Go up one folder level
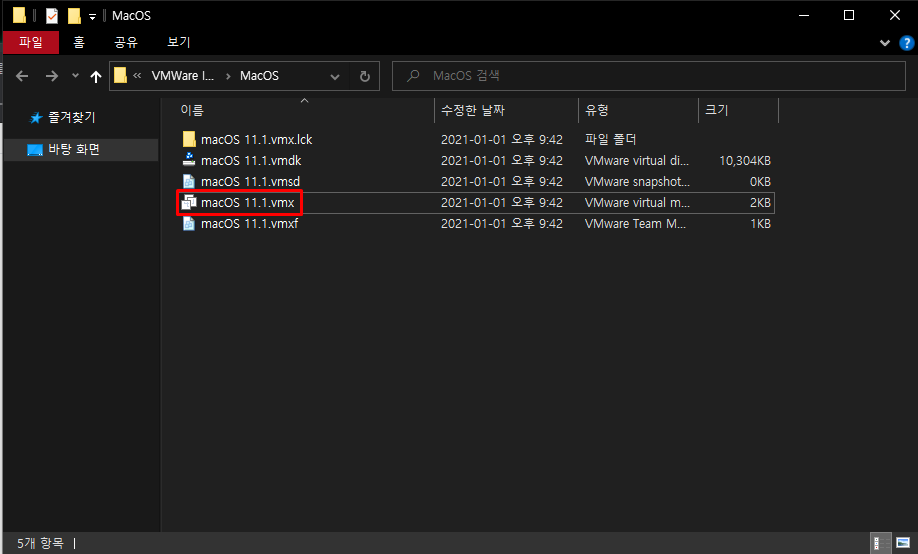Image resolution: width=918 pixels, height=554 pixels. 96,76
